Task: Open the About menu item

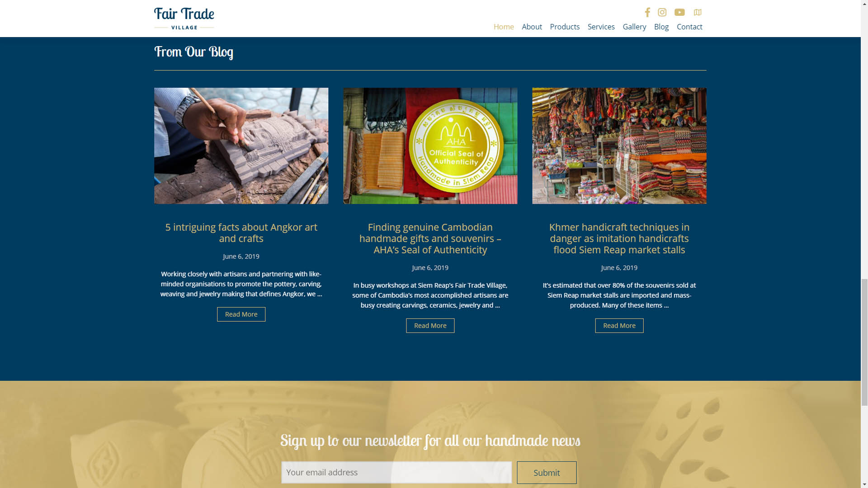Action: click(532, 27)
